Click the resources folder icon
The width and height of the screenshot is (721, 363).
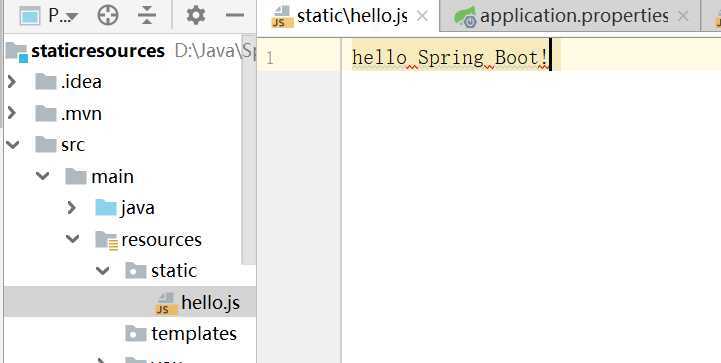(107, 240)
